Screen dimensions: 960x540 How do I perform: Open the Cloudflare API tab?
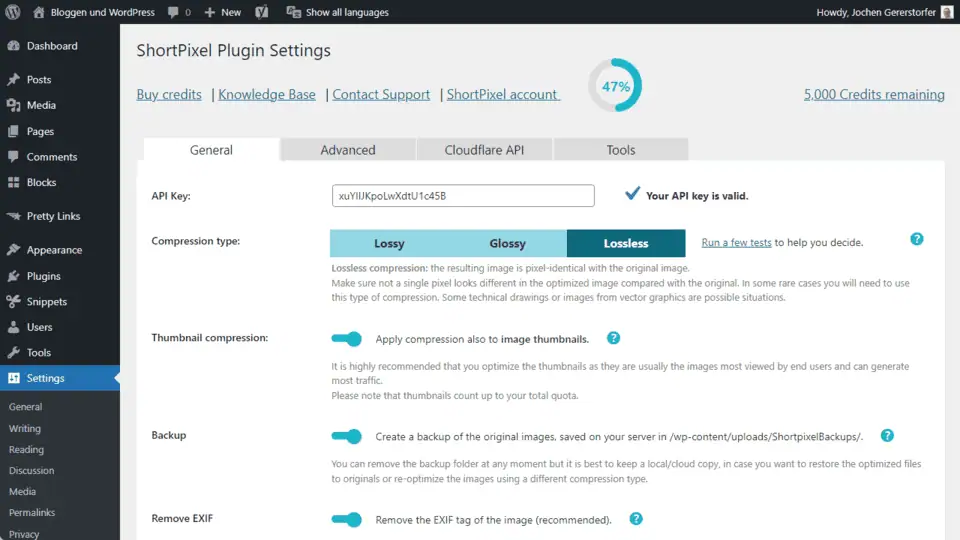(484, 150)
